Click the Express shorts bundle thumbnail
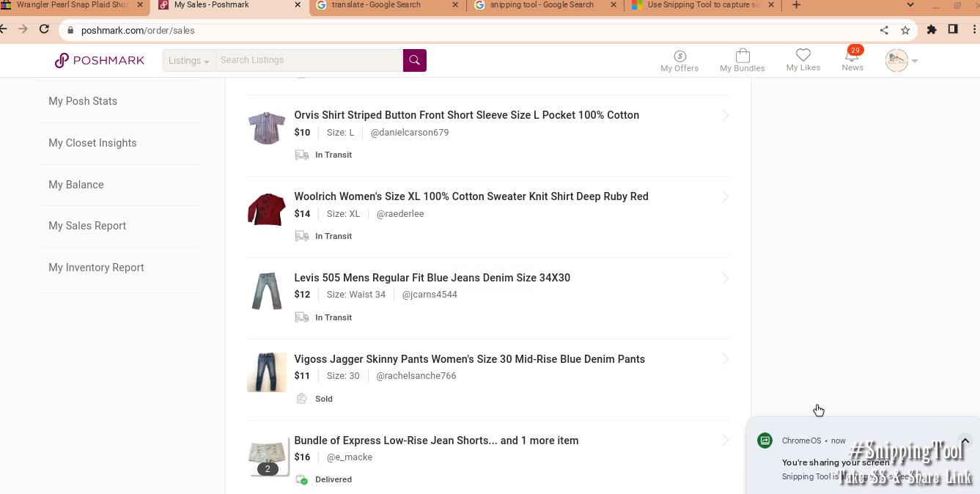980x494 pixels. pos(268,457)
